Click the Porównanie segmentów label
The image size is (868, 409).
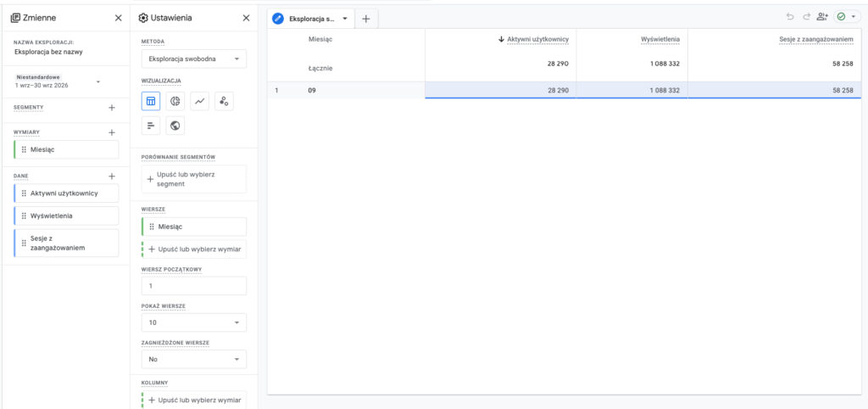pyautogui.click(x=178, y=157)
